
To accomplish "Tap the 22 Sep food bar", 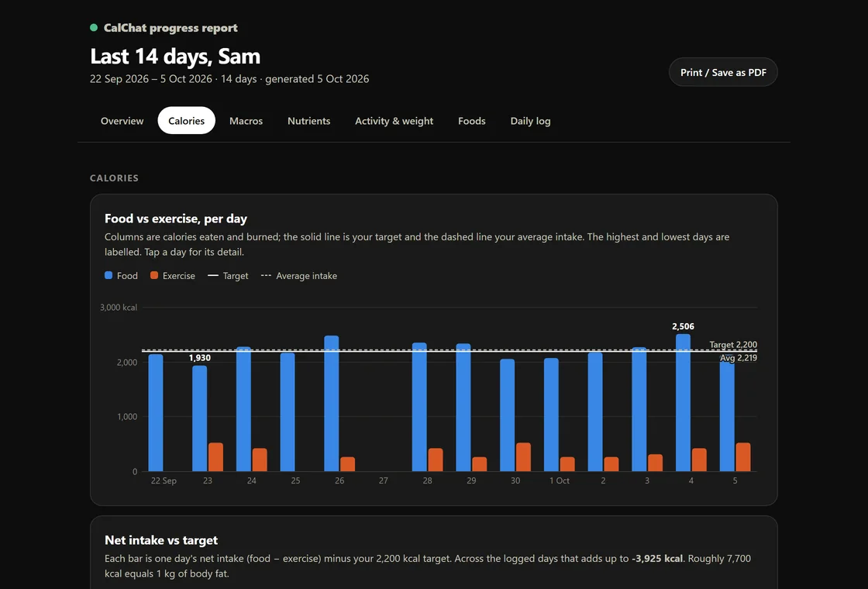I will [x=156, y=413].
